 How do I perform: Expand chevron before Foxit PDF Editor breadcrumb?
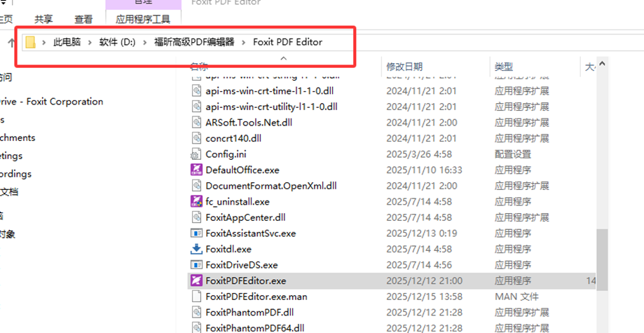244,42
